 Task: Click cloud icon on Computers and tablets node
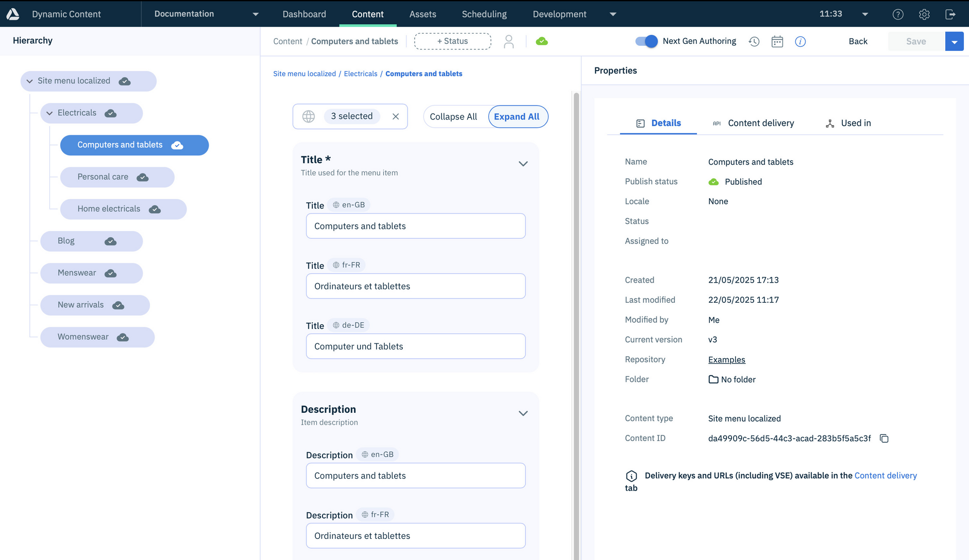tap(177, 145)
